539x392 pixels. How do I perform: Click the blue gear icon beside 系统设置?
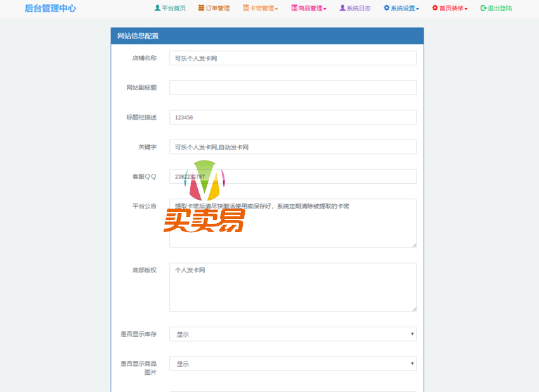coord(386,8)
